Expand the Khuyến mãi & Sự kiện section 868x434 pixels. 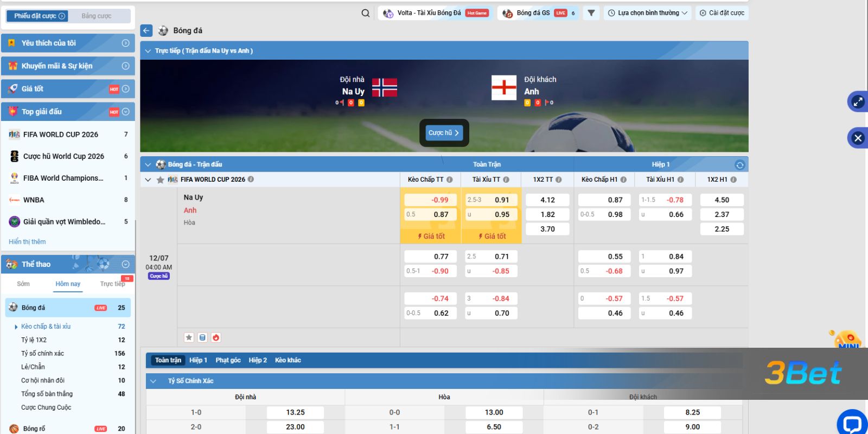tap(125, 66)
